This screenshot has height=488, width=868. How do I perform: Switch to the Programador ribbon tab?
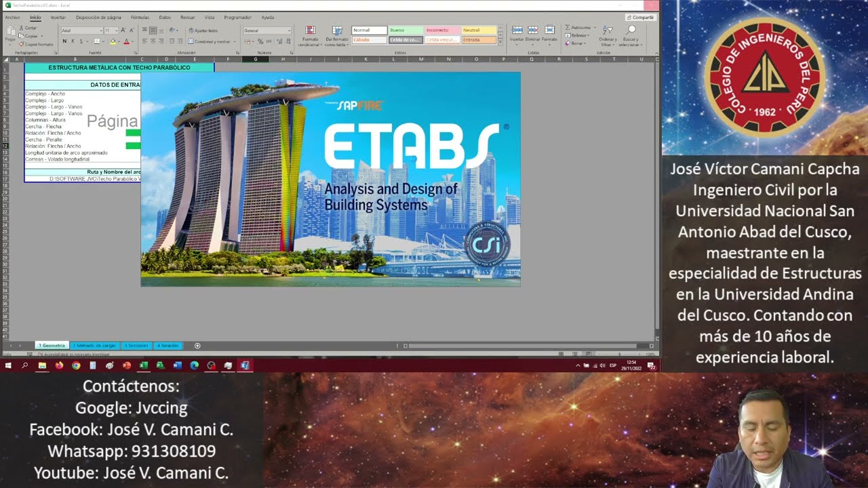pos(237,18)
